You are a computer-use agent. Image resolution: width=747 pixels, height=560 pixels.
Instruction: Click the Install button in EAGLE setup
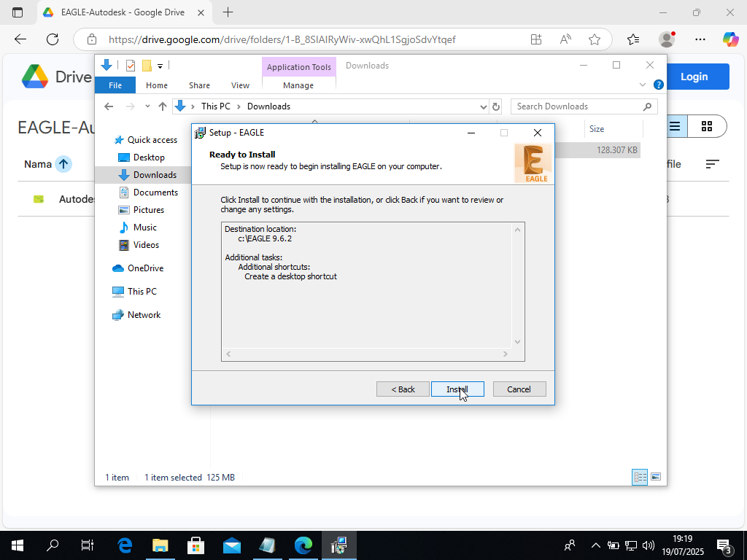(x=457, y=389)
